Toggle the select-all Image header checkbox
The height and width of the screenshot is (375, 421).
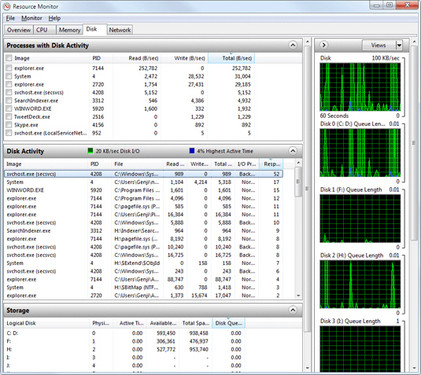9,58
